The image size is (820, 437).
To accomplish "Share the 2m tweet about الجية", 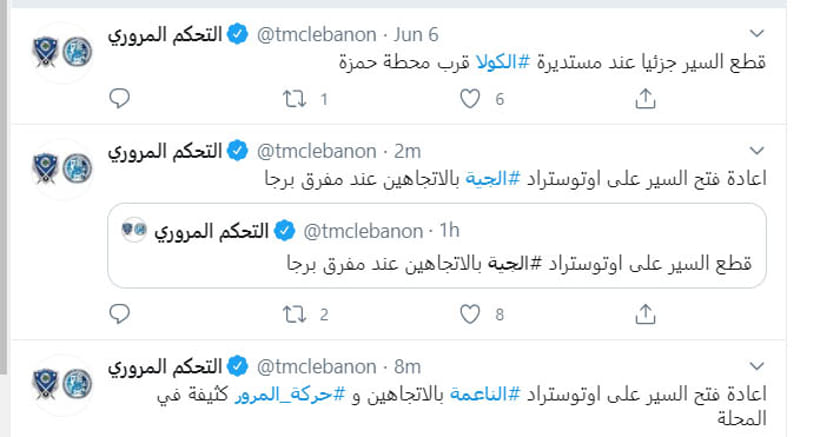I will [645, 314].
